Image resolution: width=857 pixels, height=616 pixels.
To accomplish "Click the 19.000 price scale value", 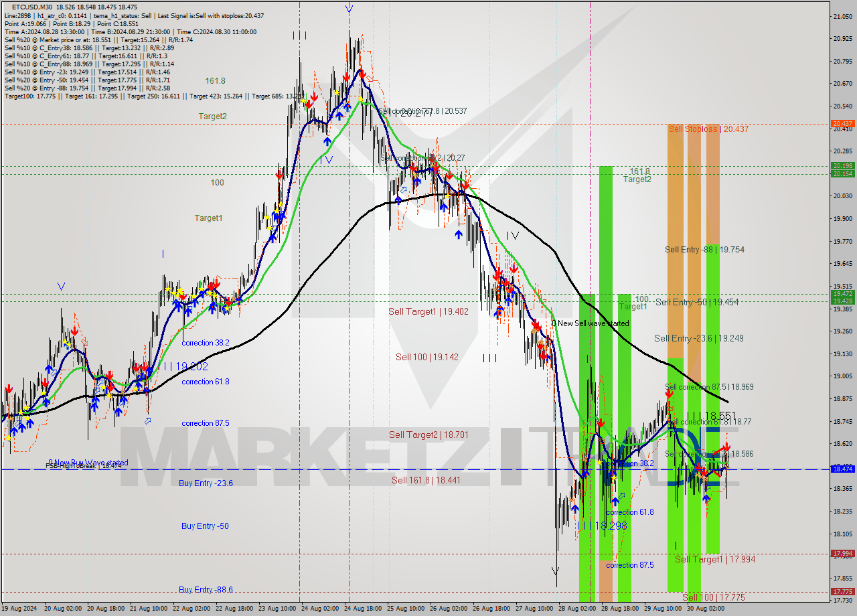I will (x=842, y=376).
